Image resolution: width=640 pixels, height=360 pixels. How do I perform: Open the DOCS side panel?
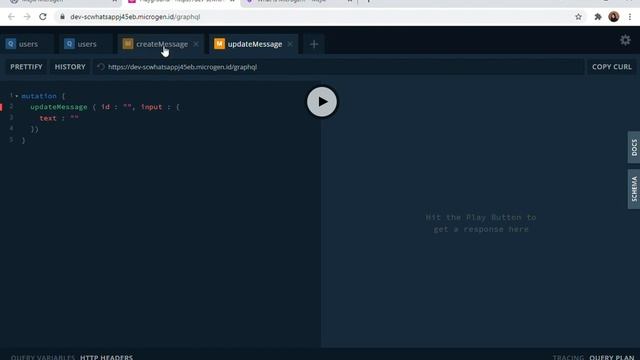point(634,147)
